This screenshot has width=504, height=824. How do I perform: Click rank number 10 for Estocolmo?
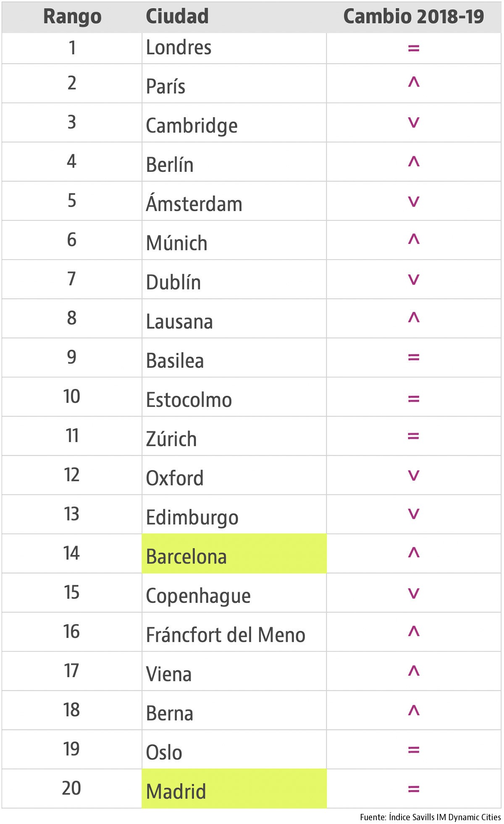point(72,396)
